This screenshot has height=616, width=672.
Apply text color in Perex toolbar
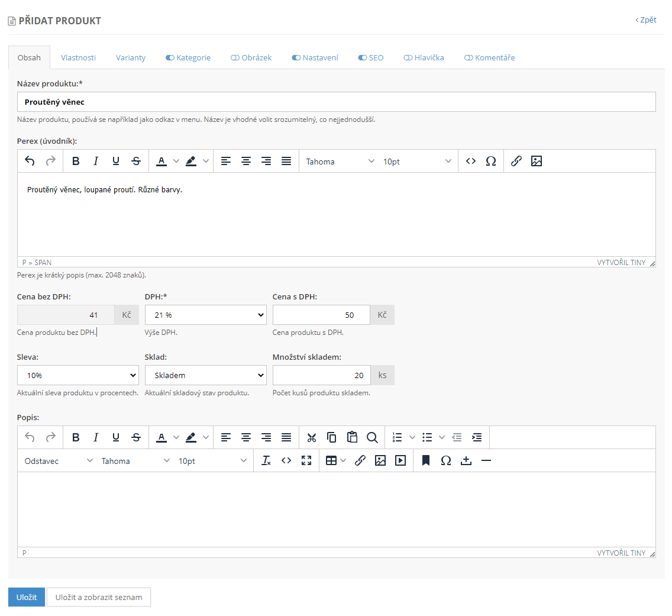(161, 161)
